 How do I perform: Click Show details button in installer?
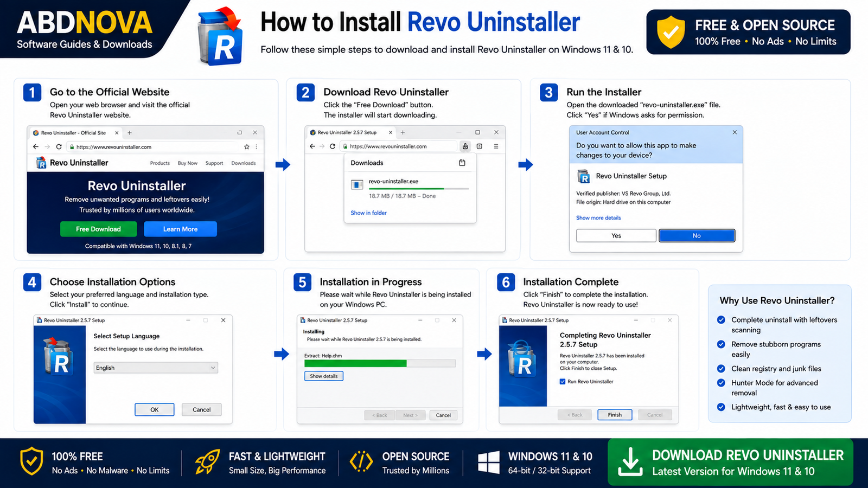[x=324, y=376]
